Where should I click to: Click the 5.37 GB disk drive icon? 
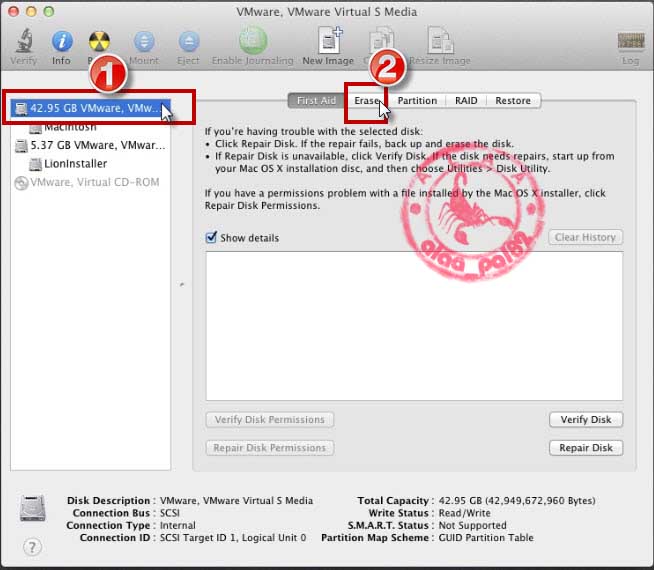tap(21, 146)
